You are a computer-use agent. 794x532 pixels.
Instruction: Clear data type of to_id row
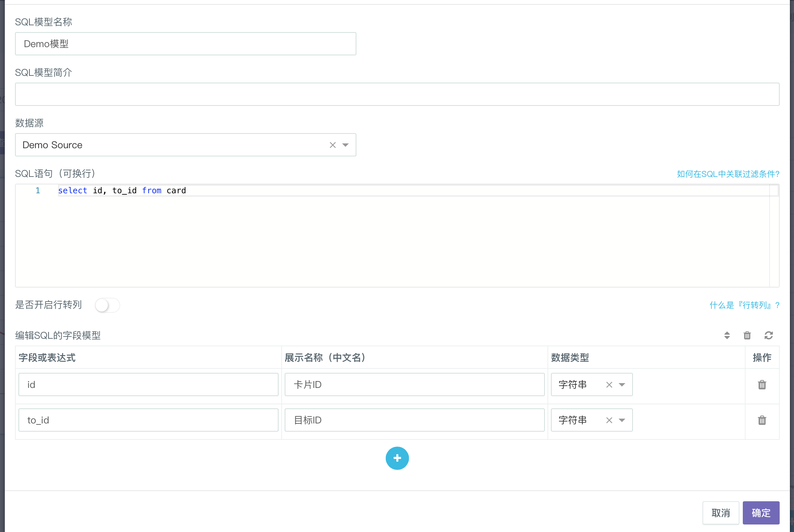pos(609,420)
